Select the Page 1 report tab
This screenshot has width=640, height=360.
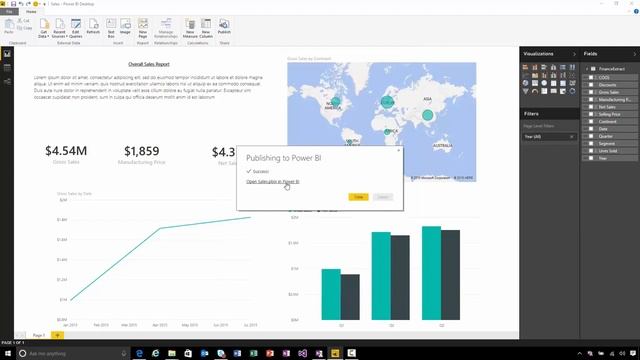38,335
